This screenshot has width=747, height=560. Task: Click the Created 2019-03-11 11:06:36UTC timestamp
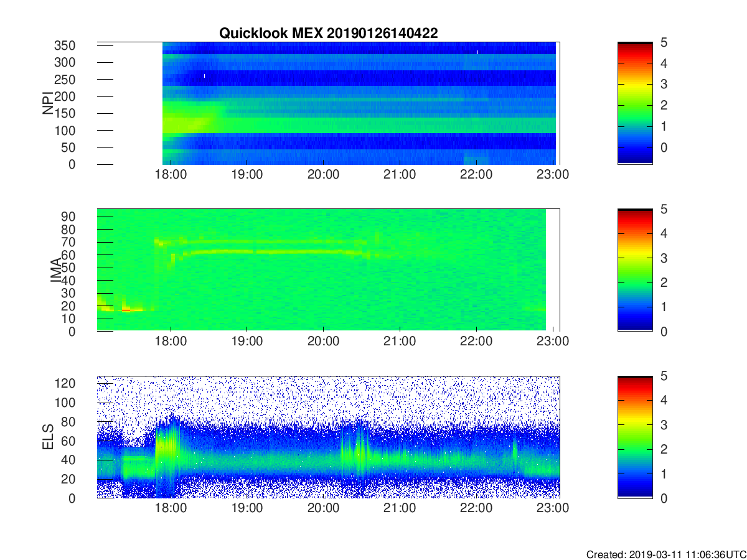[x=666, y=554]
